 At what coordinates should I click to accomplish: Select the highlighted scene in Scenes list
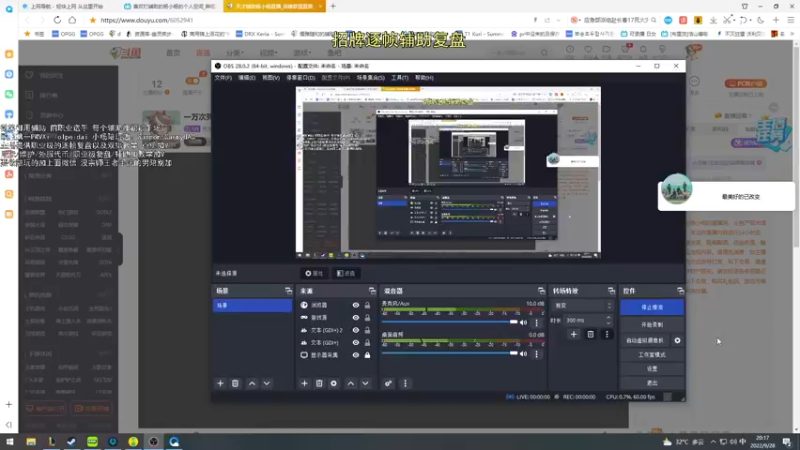(x=253, y=305)
